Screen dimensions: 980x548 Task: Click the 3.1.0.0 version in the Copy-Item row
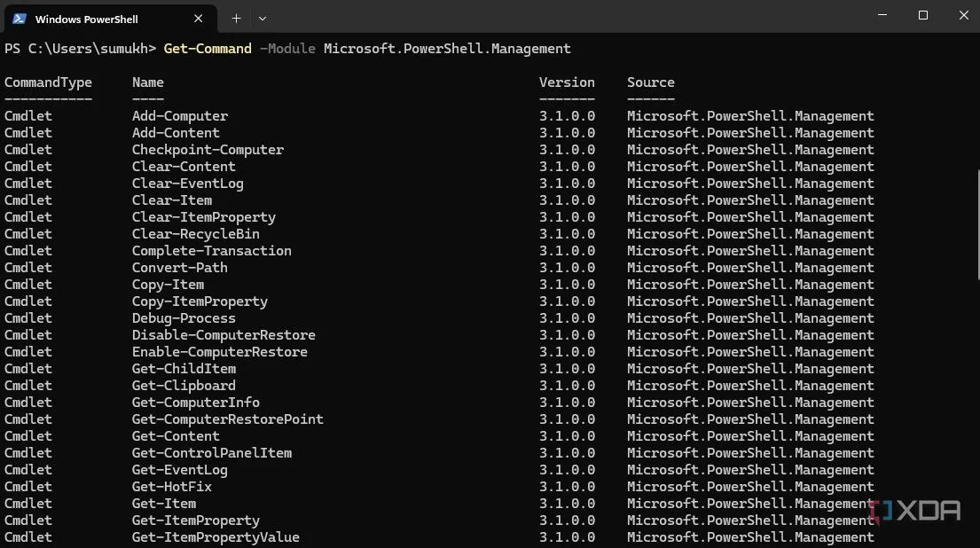pos(567,285)
